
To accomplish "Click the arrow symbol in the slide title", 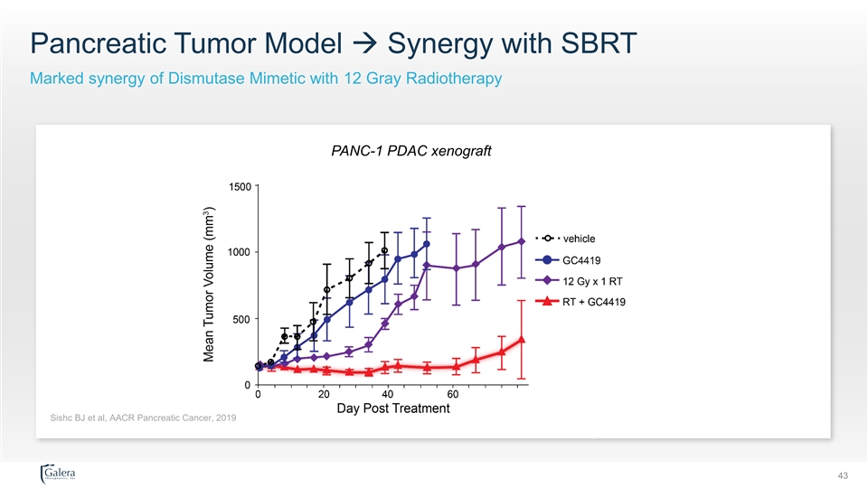I will pyautogui.click(x=366, y=42).
